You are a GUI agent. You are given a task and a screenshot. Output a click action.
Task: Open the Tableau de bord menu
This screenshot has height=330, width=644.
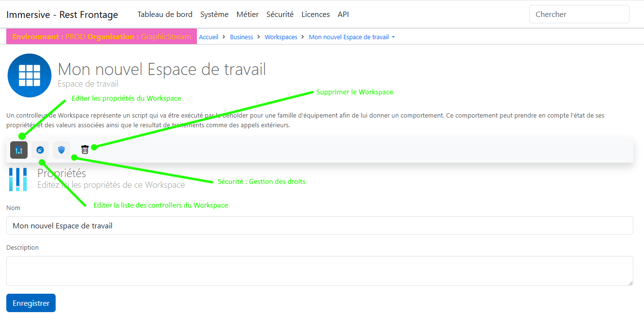pyautogui.click(x=165, y=15)
